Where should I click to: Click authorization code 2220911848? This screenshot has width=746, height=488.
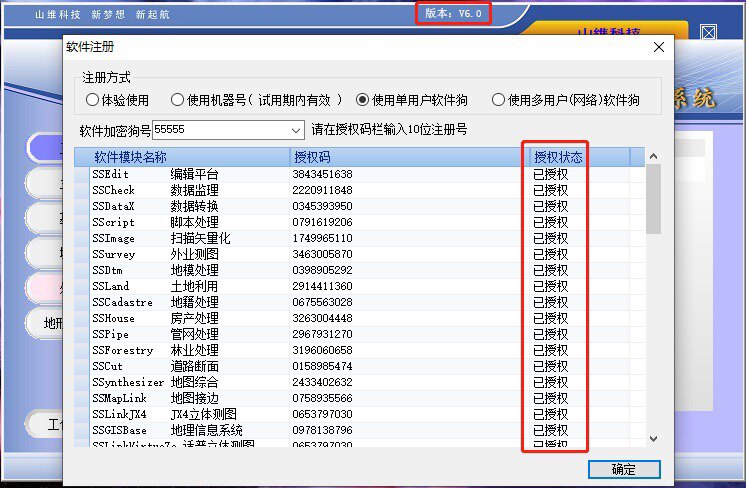(323, 190)
